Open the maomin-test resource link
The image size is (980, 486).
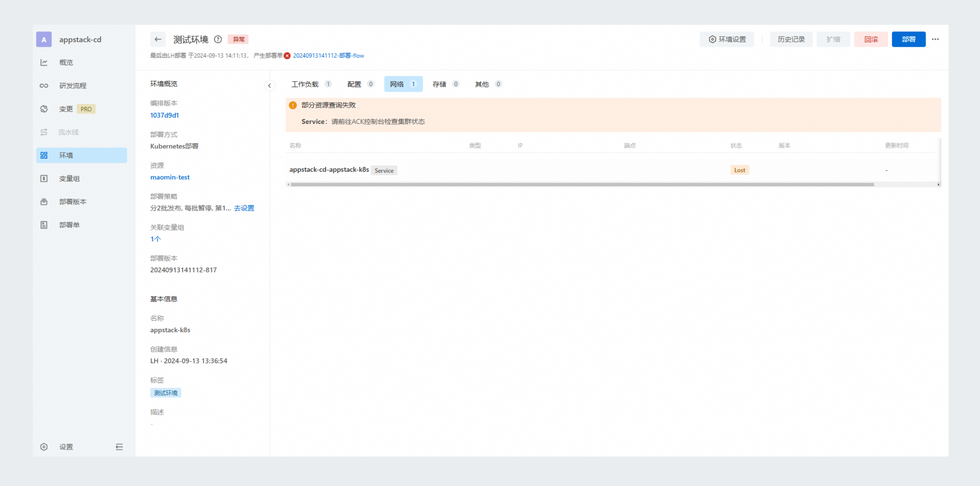(x=170, y=177)
